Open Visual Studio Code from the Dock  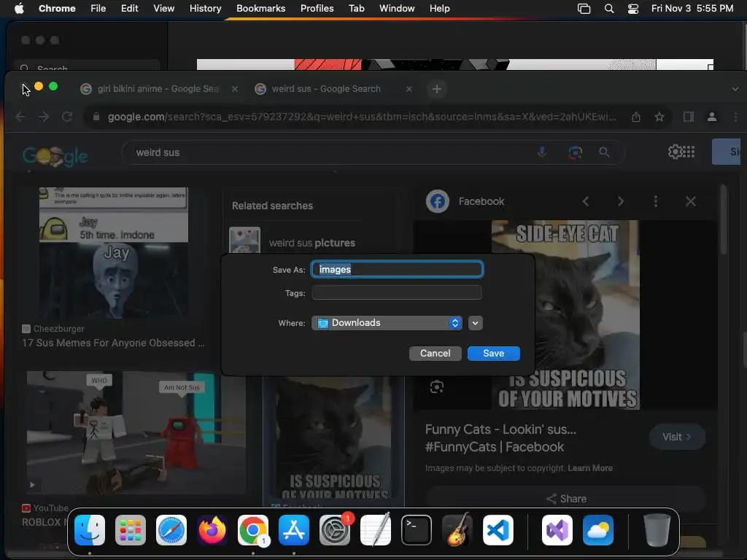tap(498, 530)
